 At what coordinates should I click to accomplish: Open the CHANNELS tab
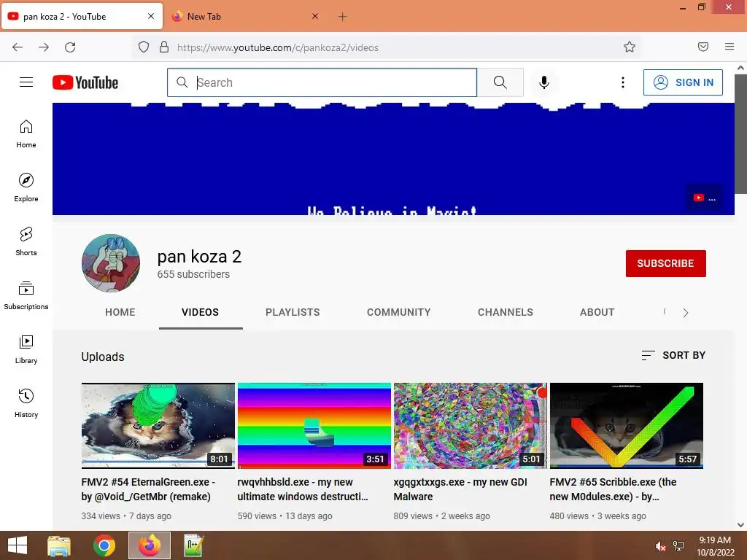point(506,312)
